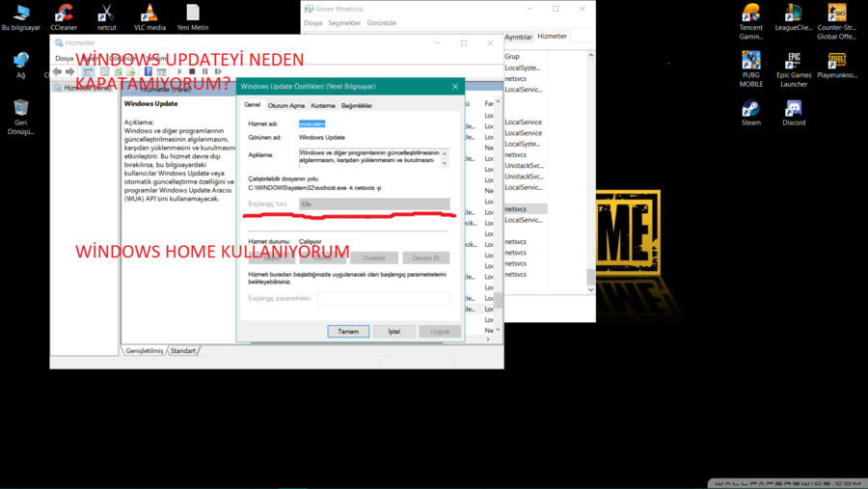
Task: Select the LeagueClient desktop shortcut
Action: [794, 17]
